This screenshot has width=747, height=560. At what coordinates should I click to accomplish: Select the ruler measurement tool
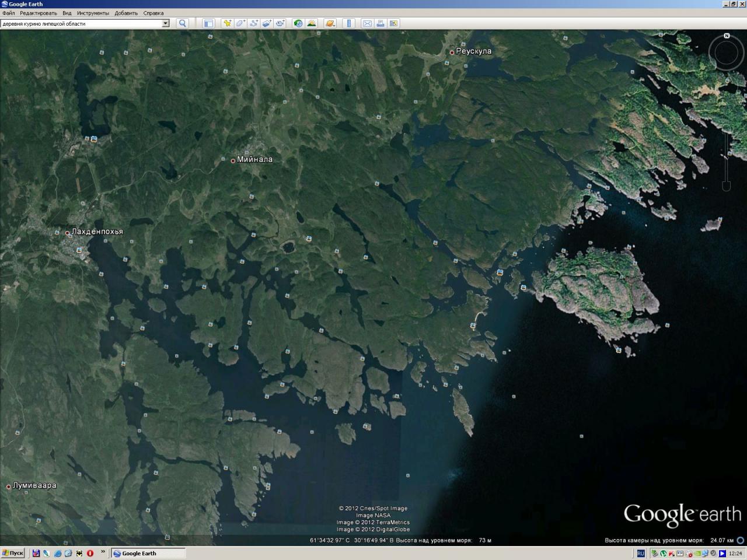point(348,23)
